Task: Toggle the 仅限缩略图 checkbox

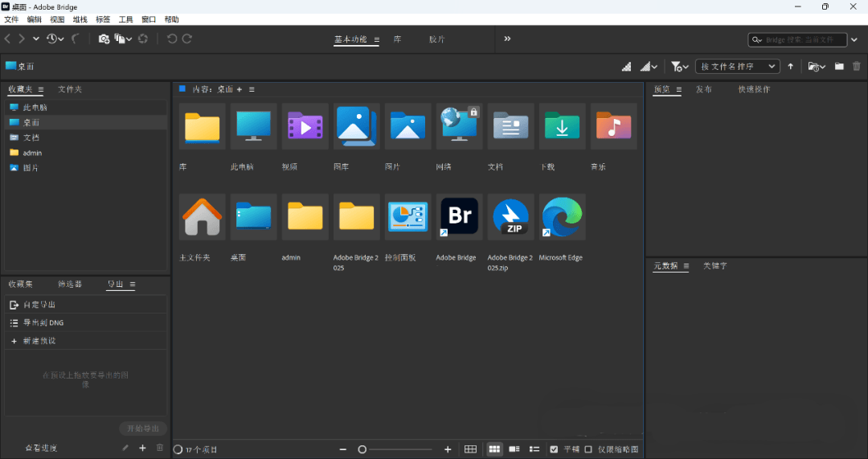Action: click(588, 449)
